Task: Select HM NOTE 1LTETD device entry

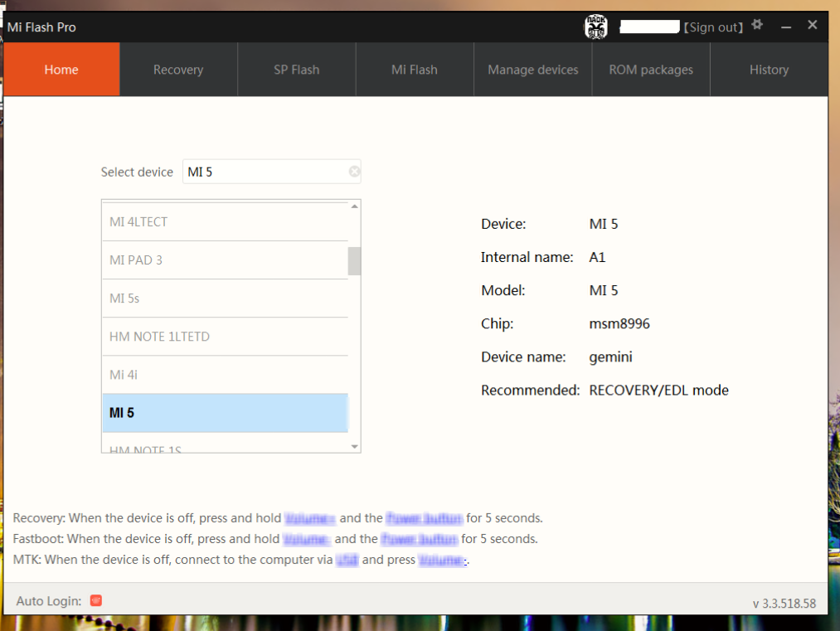Action: click(224, 337)
